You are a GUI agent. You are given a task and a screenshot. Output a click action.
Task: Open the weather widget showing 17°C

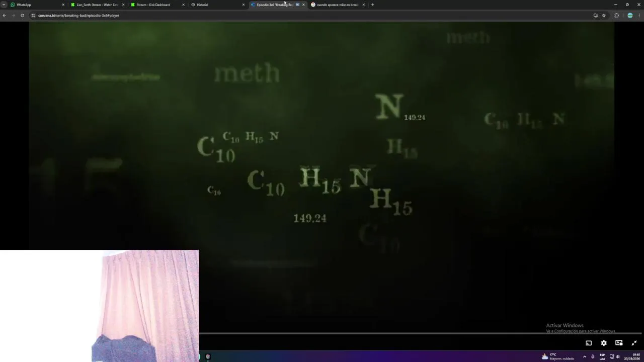point(558,356)
